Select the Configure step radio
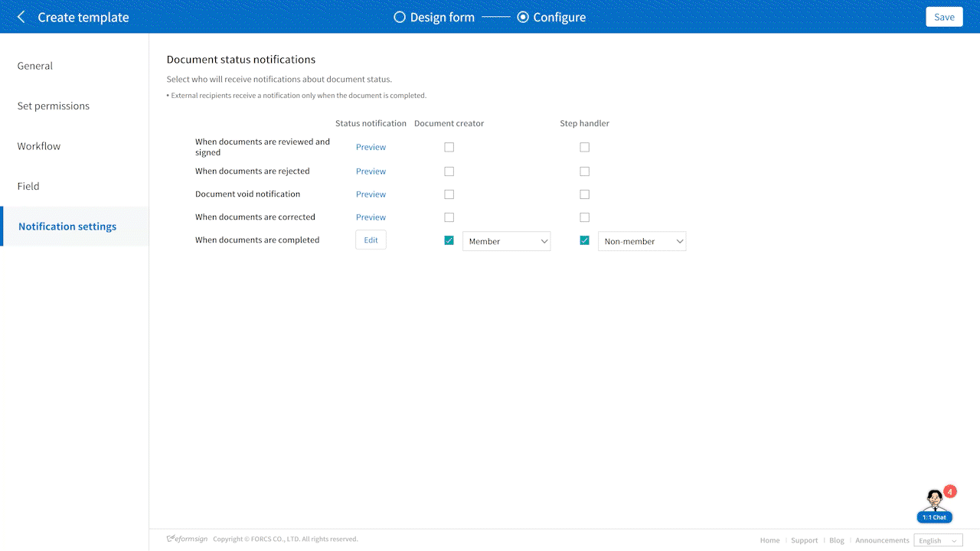The width and height of the screenshot is (980, 551). [x=523, y=17]
